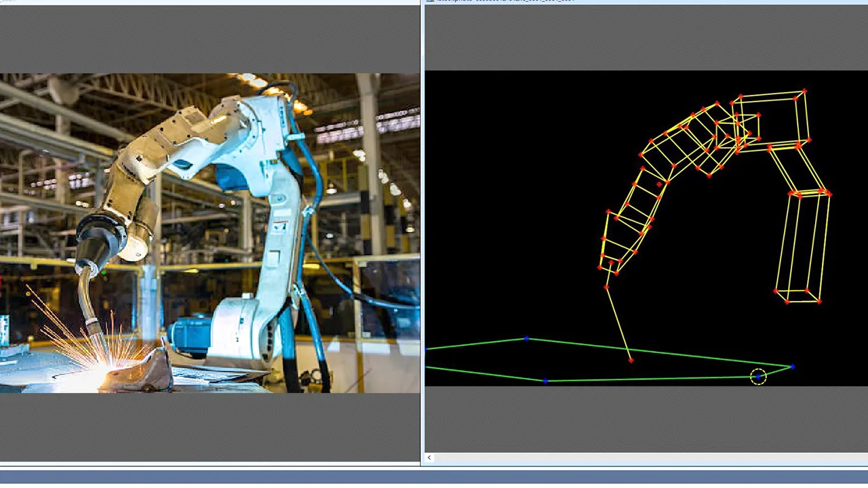The width and height of the screenshot is (868, 488).
Task: Select blue vertex at right tip of green outline
Action: [793, 367]
